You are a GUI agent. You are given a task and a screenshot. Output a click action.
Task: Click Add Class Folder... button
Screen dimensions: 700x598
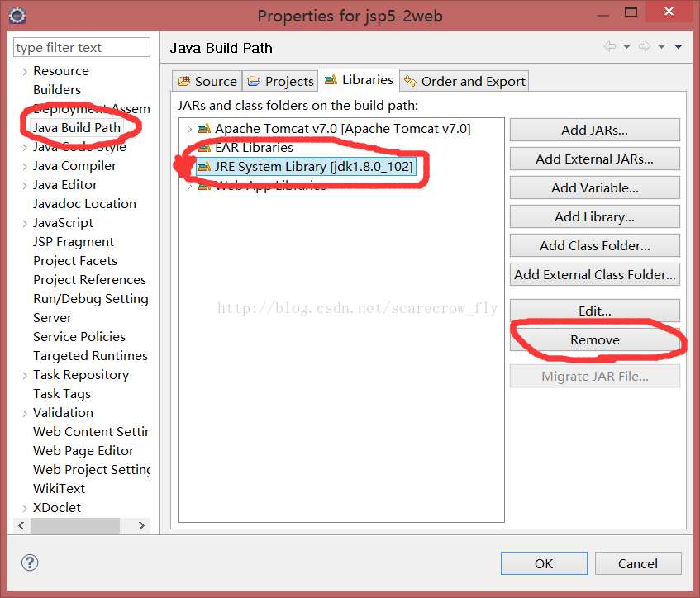(x=595, y=245)
